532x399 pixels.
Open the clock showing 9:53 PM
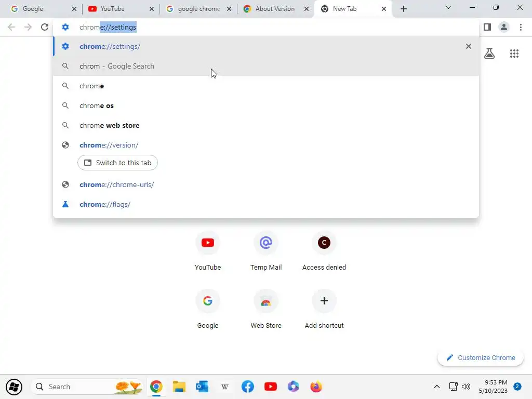coord(493,387)
